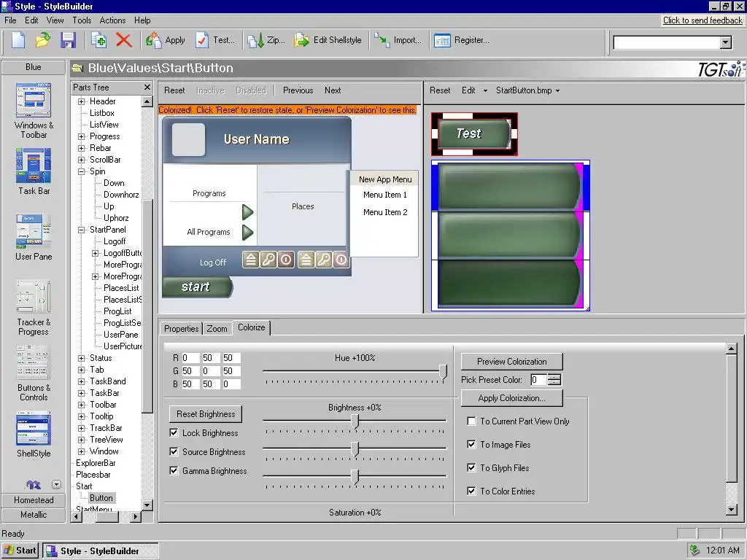This screenshot has width=747, height=560.
Task: Open the Help menu
Action: click(x=142, y=20)
